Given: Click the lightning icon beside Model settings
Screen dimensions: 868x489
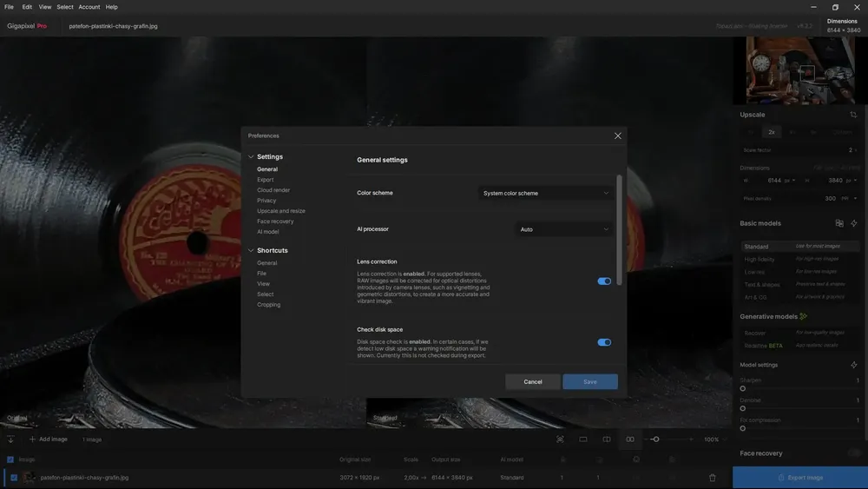Looking at the screenshot, I should [854, 365].
